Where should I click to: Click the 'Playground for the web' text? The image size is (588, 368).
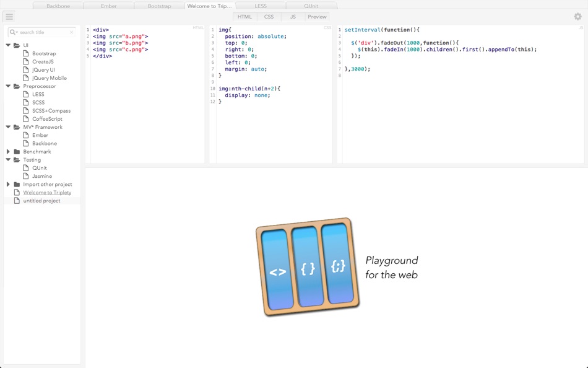392,268
